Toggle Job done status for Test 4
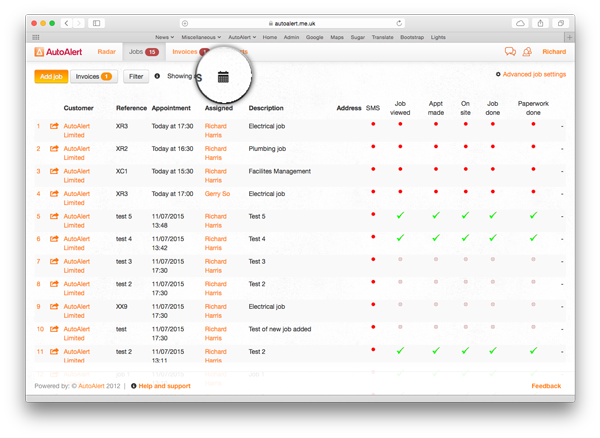Screen dimensions: 600x438 (493, 238)
